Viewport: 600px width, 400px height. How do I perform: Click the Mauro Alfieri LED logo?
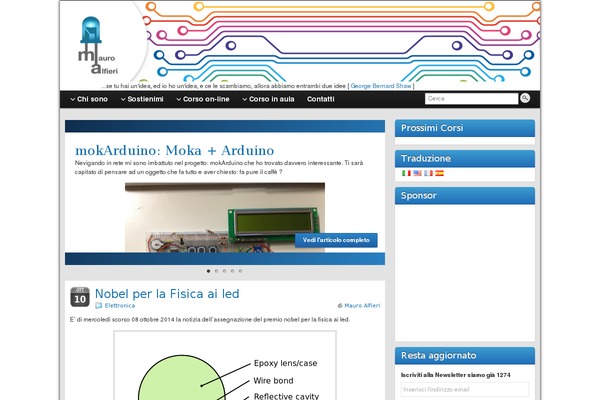point(97,46)
